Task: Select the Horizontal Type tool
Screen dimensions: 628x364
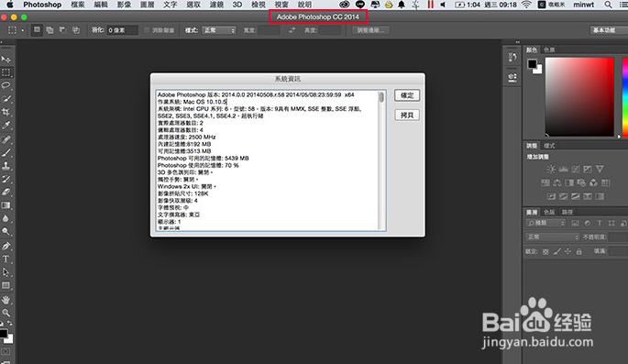Action: 6,259
